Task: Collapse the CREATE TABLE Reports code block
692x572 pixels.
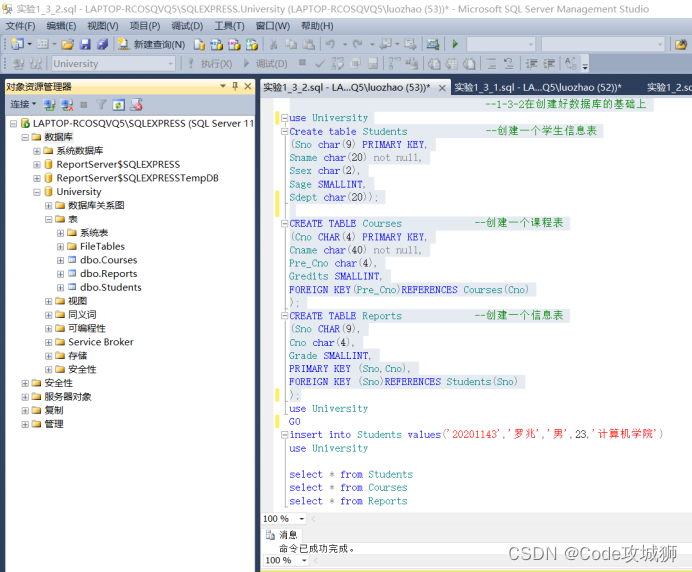Action: click(285, 316)
